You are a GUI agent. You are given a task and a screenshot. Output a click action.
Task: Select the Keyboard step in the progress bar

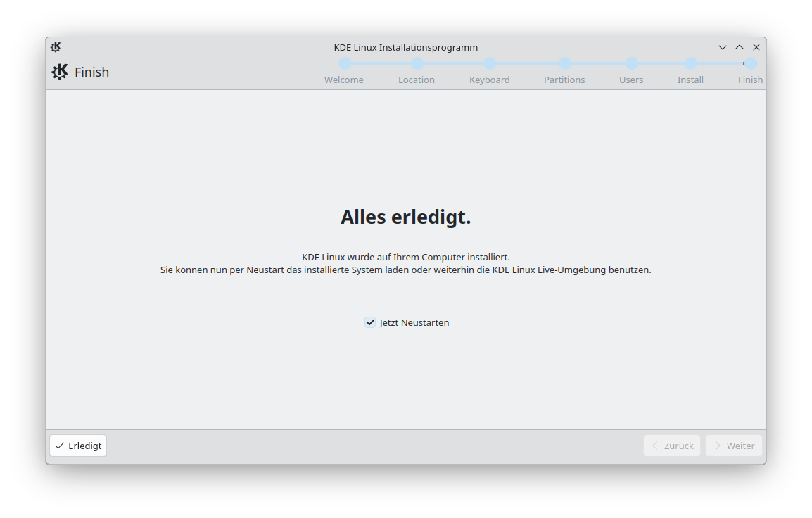(x=489, y=80)
